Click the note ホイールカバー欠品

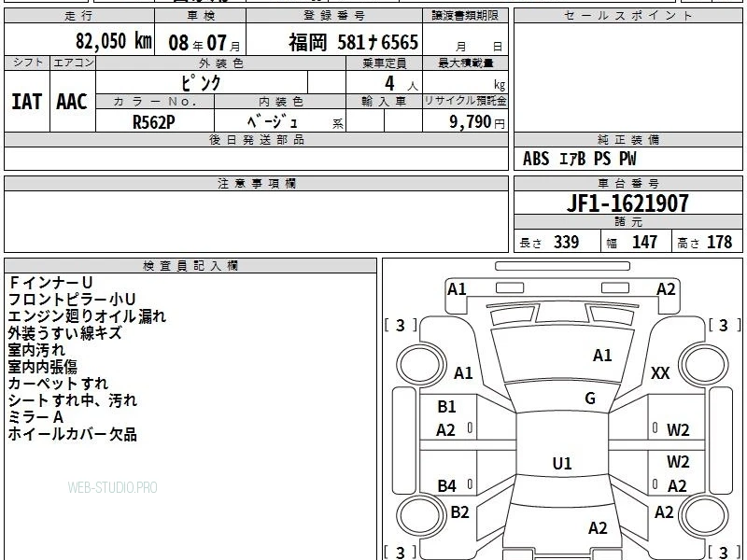(73, 434)
